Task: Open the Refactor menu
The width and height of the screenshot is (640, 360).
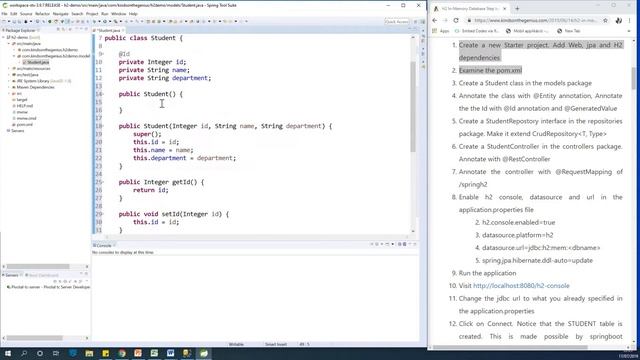Action: click(42, 14)
